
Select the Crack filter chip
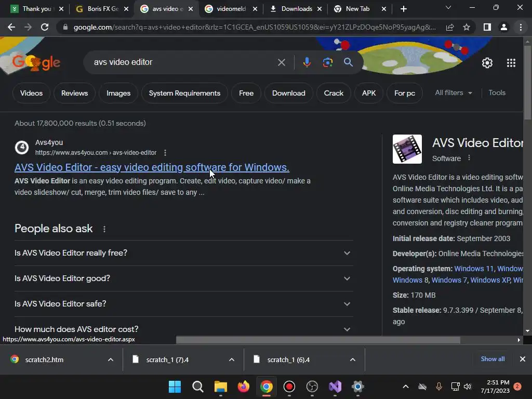coord(334,93)
